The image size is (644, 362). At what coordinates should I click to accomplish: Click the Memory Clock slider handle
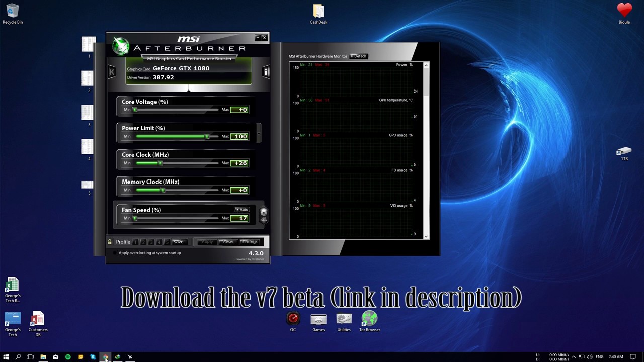coord(163,190)
